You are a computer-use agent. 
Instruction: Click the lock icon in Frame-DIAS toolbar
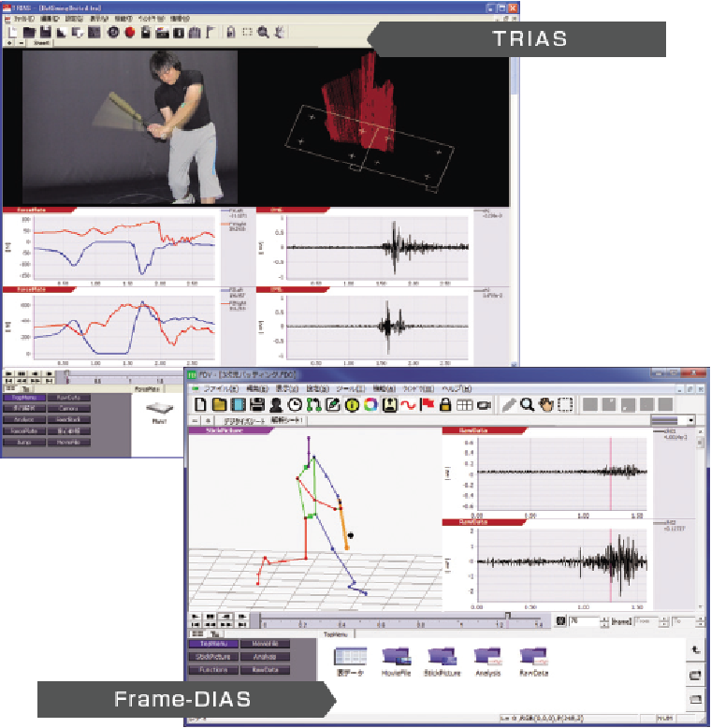tap(446, 405)
